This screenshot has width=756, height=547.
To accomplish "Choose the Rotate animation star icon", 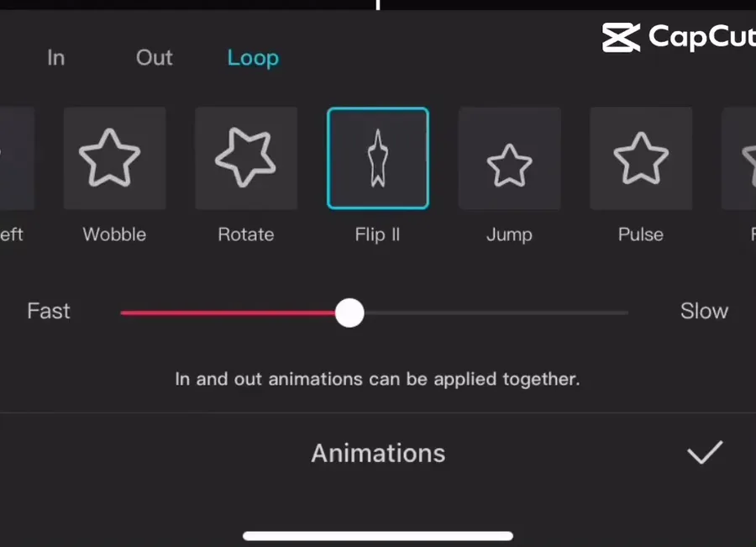I will click(246, 158).
